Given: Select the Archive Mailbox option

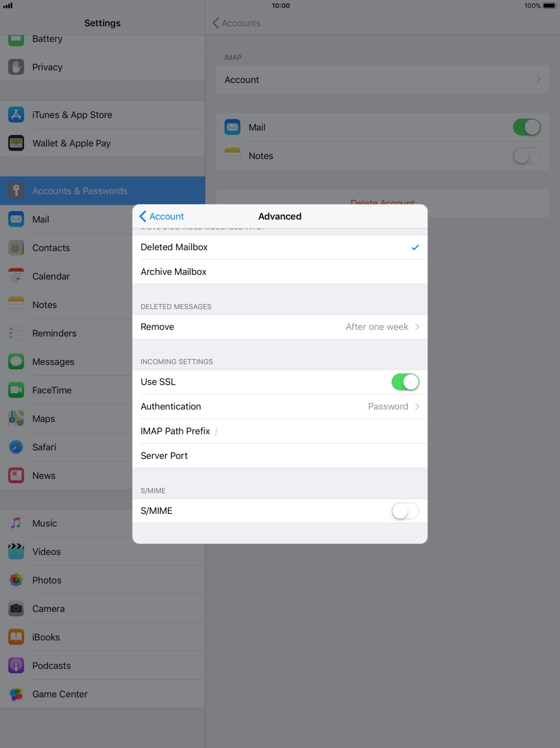Looking at the screenshot, I should [x=280, y=272].
